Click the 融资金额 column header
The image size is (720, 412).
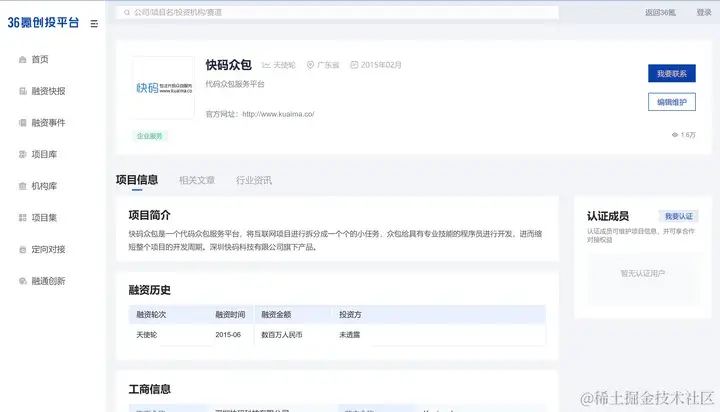pyautogui.click(x=276, y=315)
